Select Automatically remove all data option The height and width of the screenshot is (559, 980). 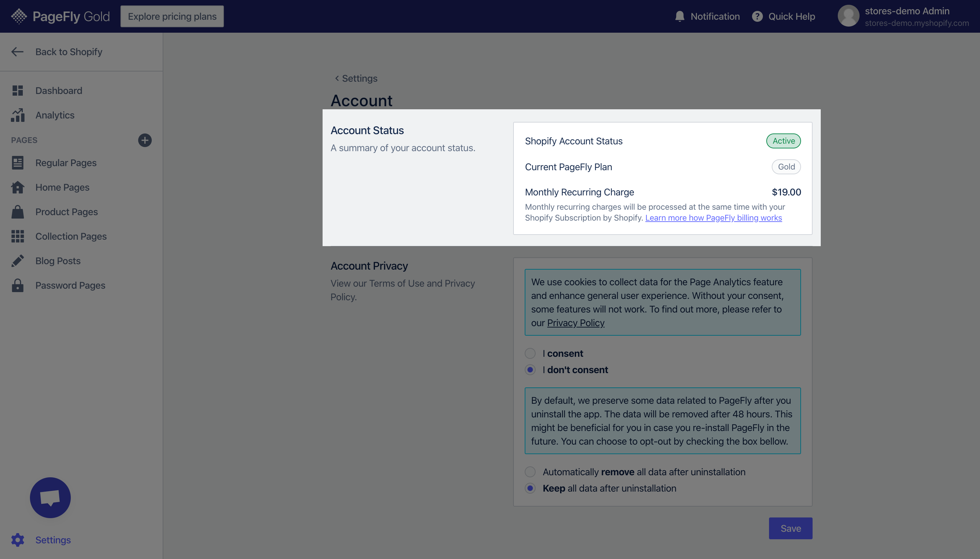point(530,472)
